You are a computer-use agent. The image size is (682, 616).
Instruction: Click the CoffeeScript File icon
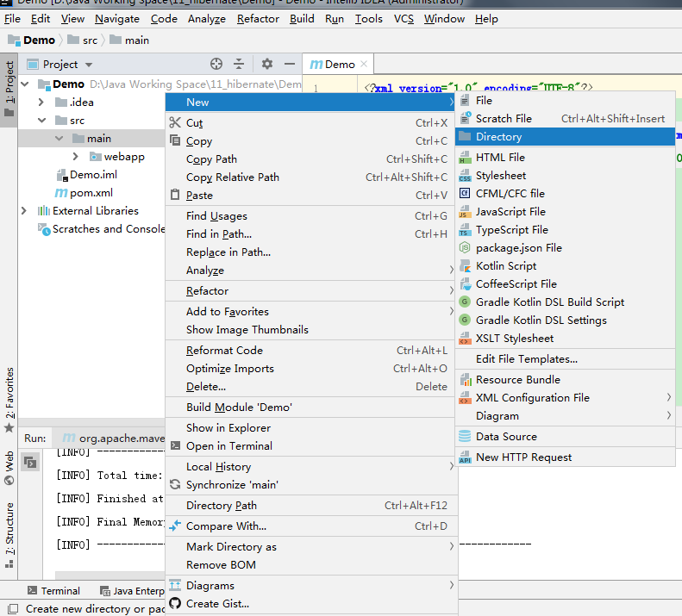tap(465, 283)
